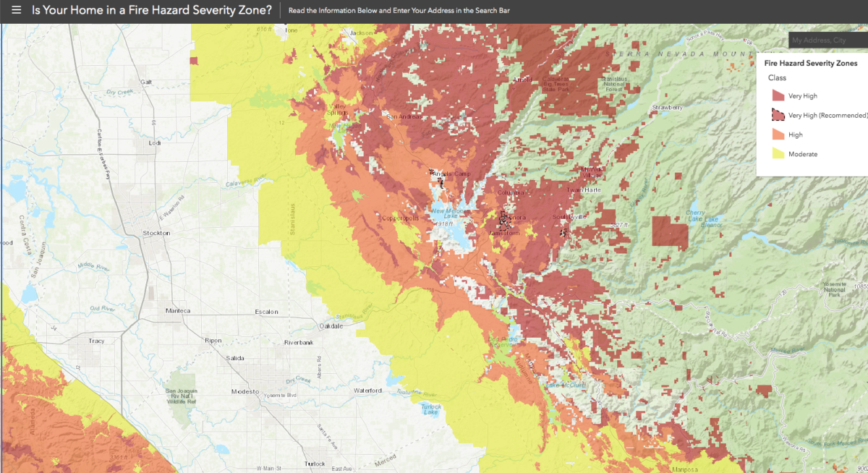Image resolution: width=868 pixels, height=473 pixels.
Task: Click the Class label in the legend panel
Action: point(778,77)
